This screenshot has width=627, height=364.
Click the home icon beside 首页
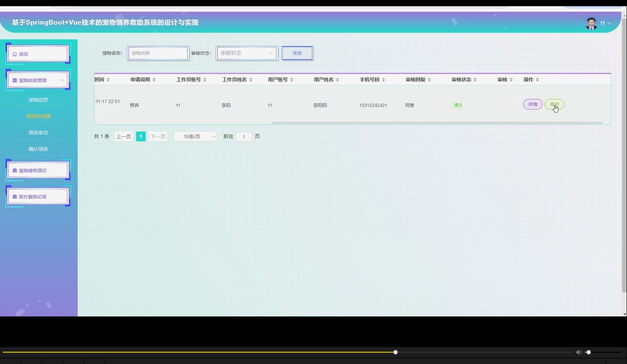click(x=14, y=54)
